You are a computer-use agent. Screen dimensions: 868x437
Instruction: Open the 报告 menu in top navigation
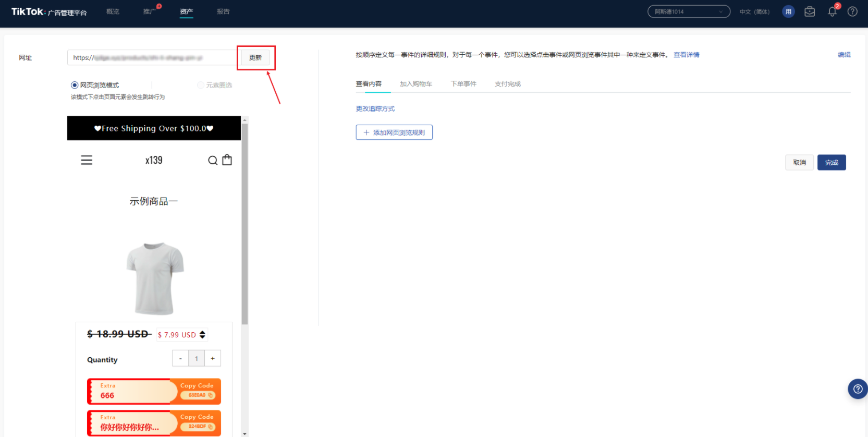tap(223, 11)
